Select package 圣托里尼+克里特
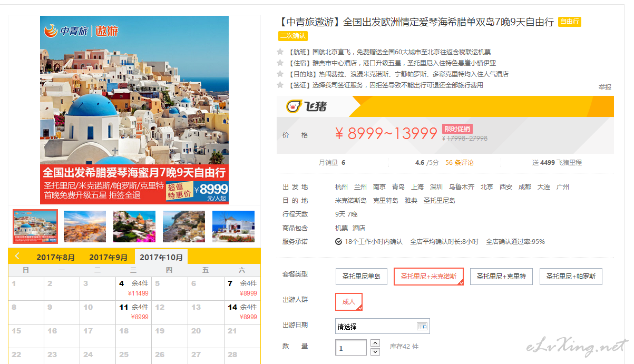The height and width of the screenshot is (364, 634). (501, 277)
